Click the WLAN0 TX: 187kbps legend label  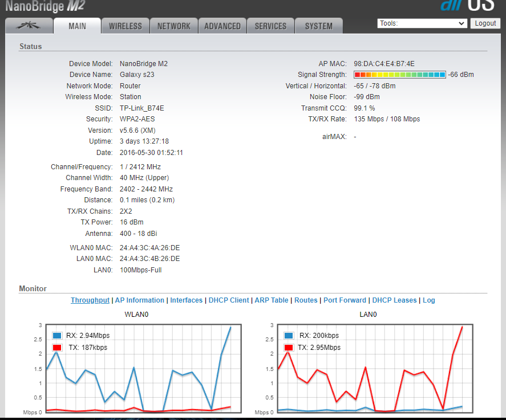pyautogui.click(x=88, y=348)
